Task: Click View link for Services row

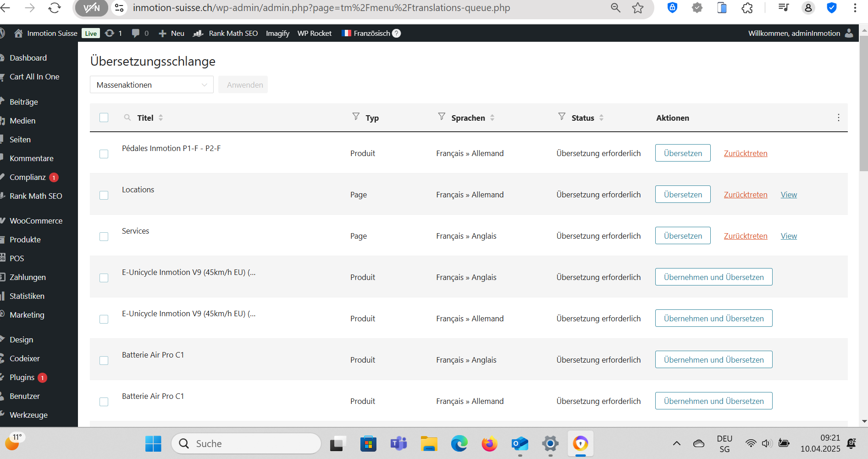Action: point(789,236)
